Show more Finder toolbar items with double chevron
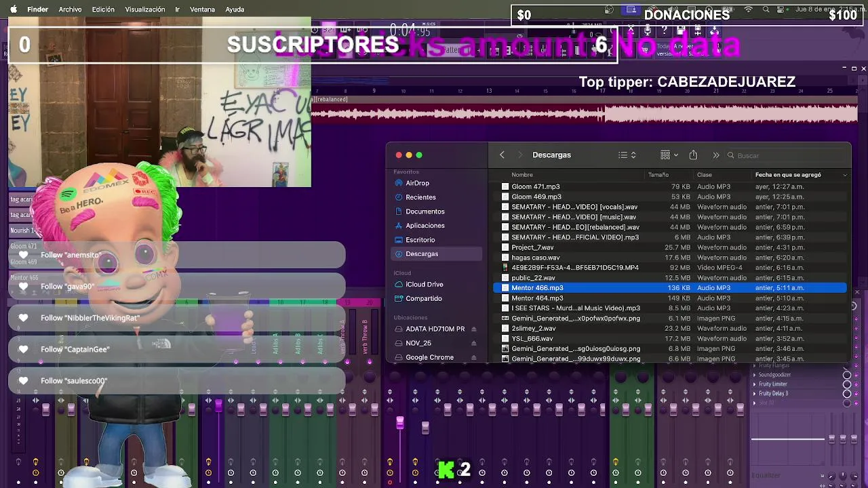The width and height of the screenshot is (868, 488). (715, 155)
